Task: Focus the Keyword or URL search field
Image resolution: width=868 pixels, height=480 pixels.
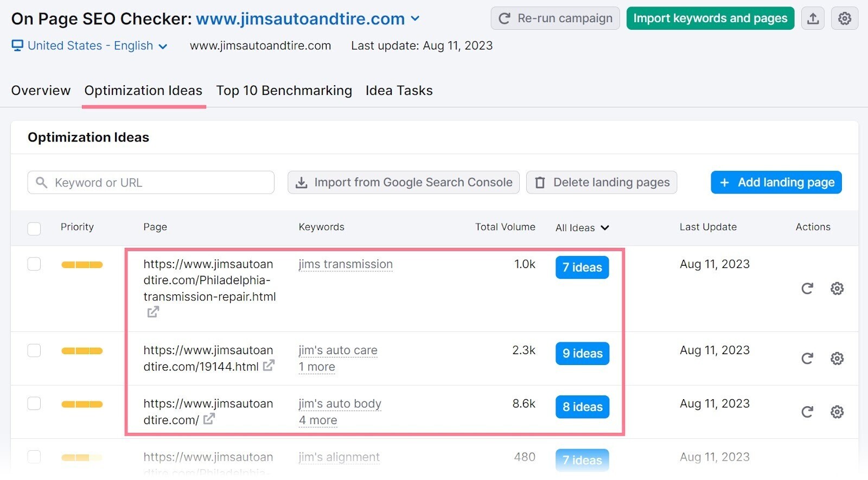Action: click(157, 183)
